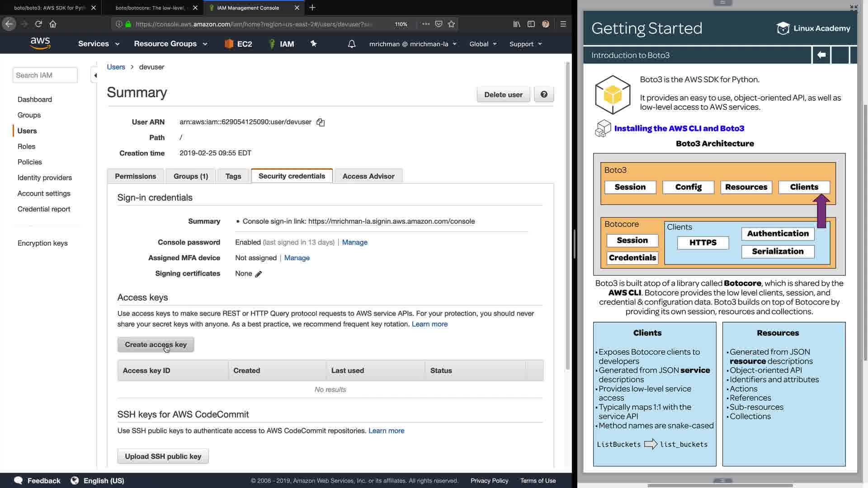Switch to the Access Advisor tab
868x488 pixels.
click(x=368, y=176)
